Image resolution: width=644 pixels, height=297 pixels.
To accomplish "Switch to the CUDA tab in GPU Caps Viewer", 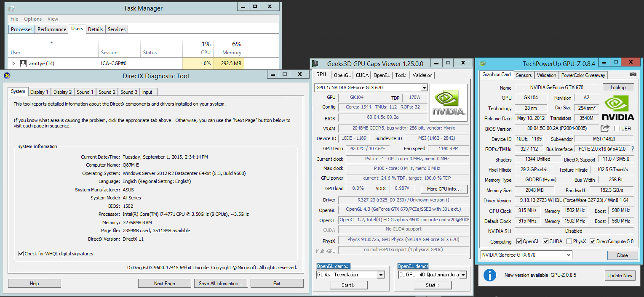I will (362, 75).
